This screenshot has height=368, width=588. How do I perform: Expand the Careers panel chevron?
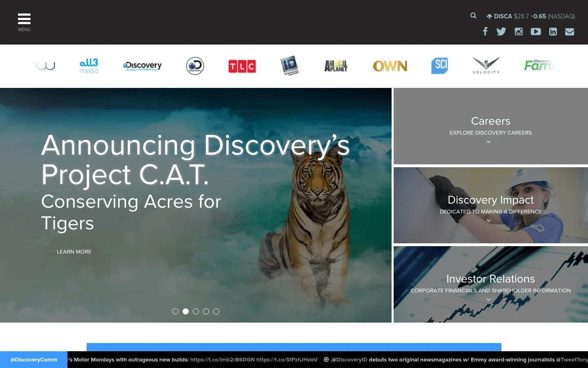pos(488,142)
